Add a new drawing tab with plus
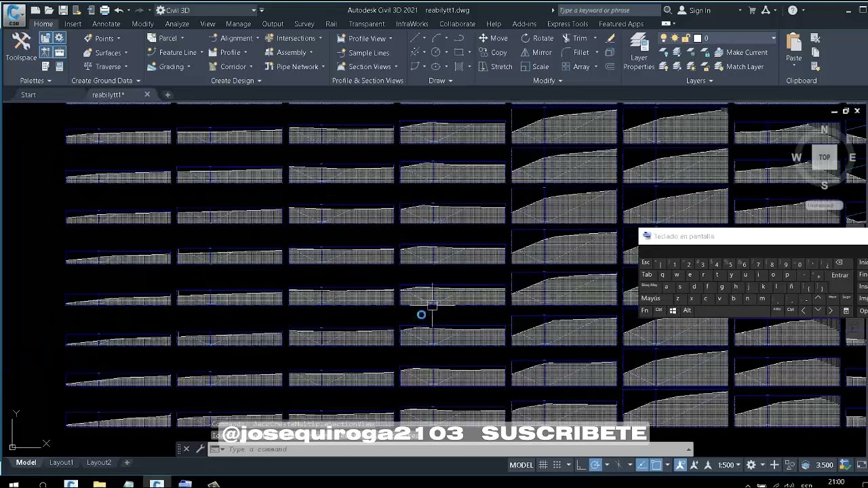 point(167,95)
